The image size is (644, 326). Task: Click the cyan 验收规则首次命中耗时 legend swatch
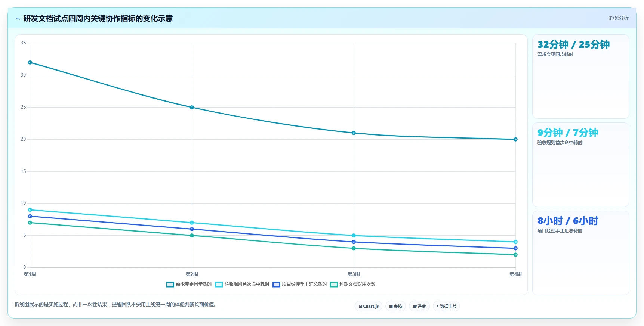coord(219,285)
